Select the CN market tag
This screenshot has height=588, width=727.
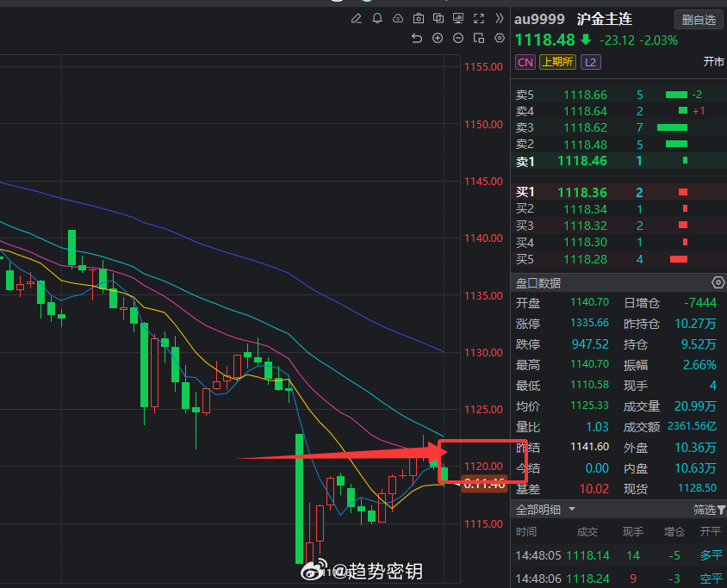pos(525,62)
